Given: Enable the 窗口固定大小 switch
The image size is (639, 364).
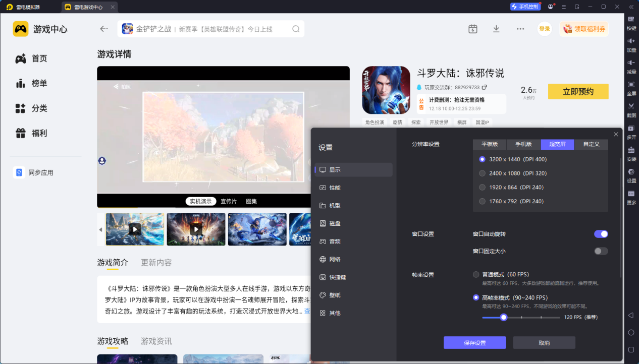Looking at the screenshot, I should [601, 251].
